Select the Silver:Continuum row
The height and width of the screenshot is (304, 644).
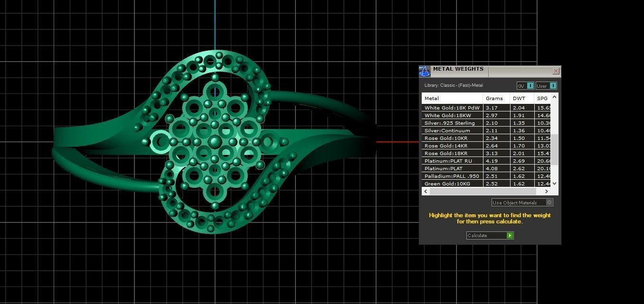(486, 130)
